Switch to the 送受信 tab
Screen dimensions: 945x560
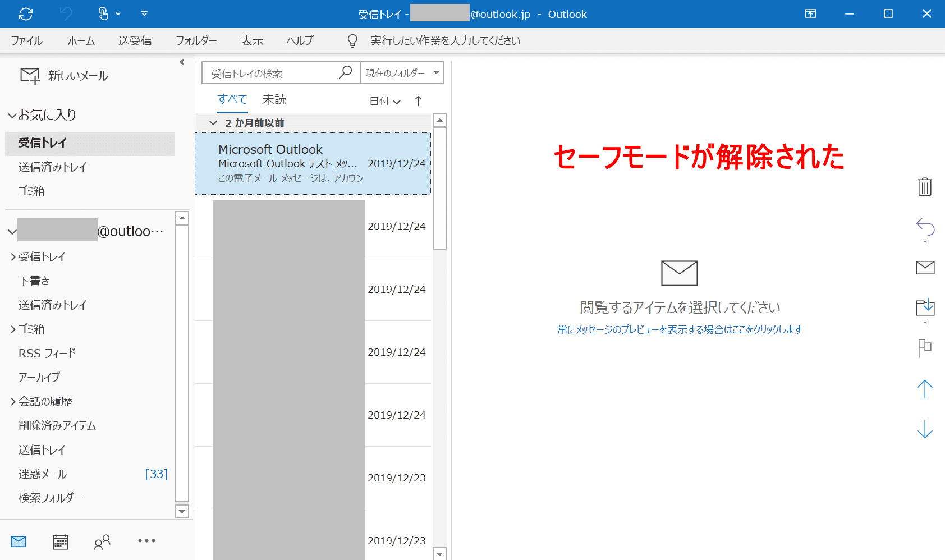coord(135,41)
